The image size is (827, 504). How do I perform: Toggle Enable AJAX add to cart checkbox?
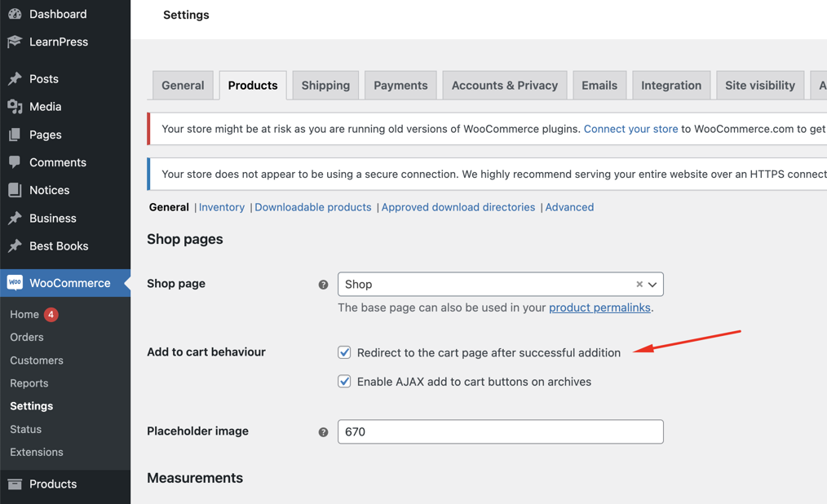(344, 381)
